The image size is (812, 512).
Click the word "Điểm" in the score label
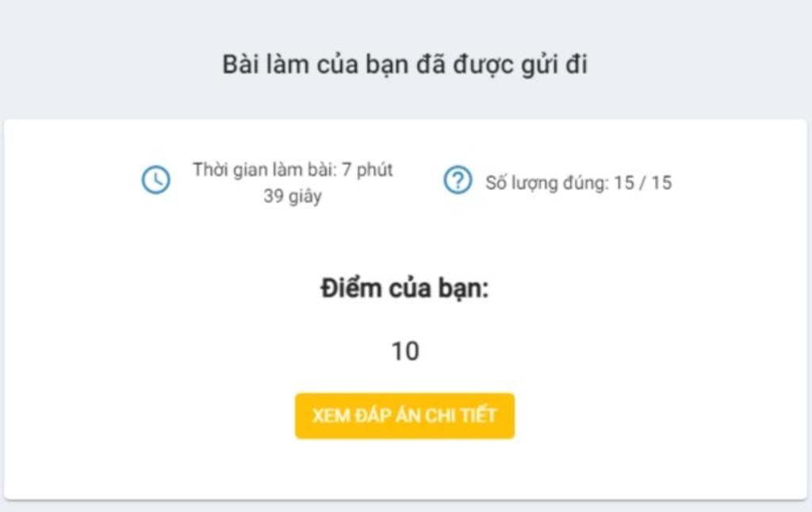coord(350,288)
